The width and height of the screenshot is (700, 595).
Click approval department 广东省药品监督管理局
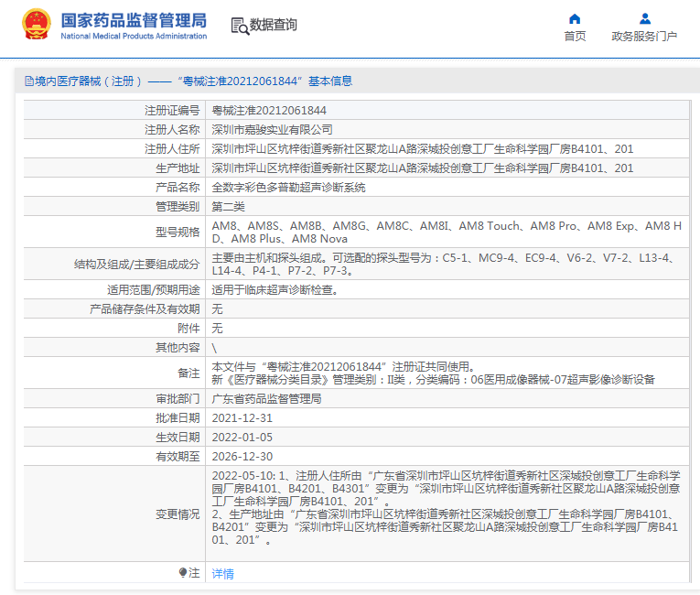click(266, 399)
